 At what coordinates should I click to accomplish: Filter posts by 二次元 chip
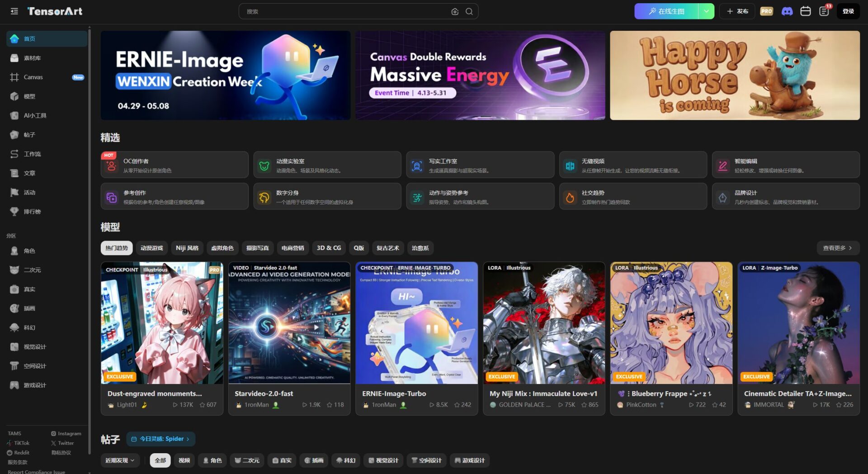(x=247, y=460)
